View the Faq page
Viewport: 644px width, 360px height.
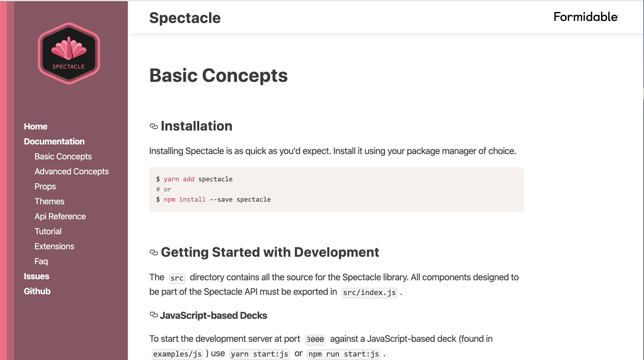(41, 261)
